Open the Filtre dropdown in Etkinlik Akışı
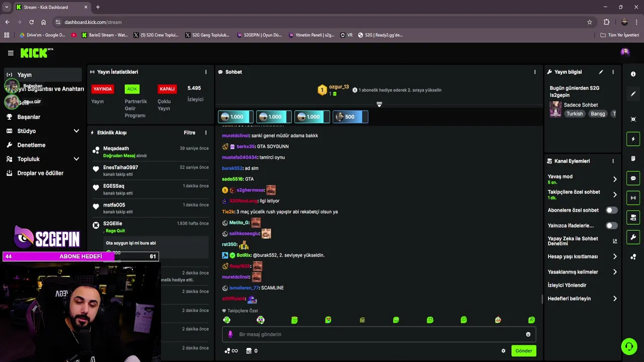 [x=189, y=133]
